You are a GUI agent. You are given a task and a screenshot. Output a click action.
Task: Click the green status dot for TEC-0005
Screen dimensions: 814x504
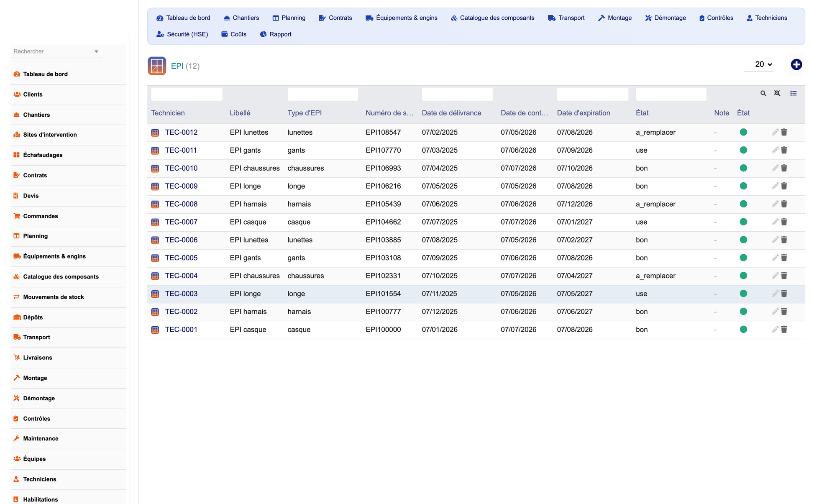click(x=743, y=258)
